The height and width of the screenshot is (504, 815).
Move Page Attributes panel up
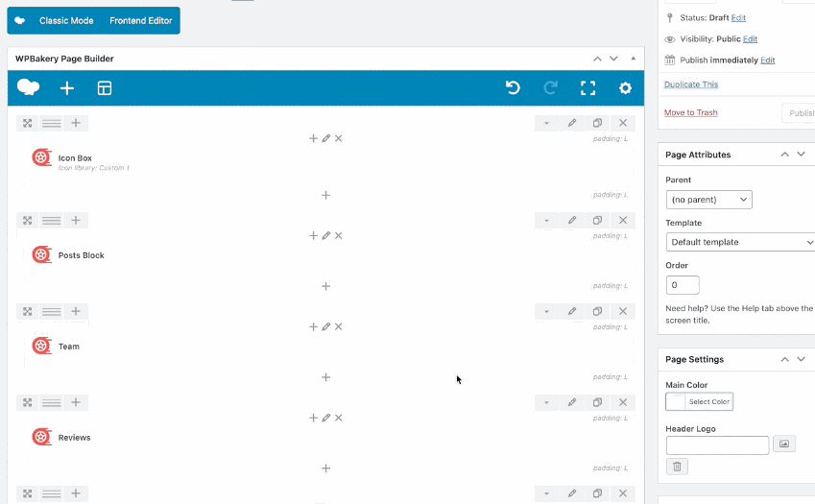click(785, 155)
